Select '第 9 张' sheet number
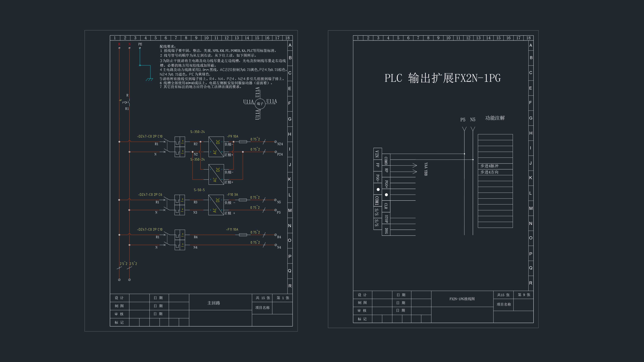Viewport: 644px width, 362px height. click(524, 295)
